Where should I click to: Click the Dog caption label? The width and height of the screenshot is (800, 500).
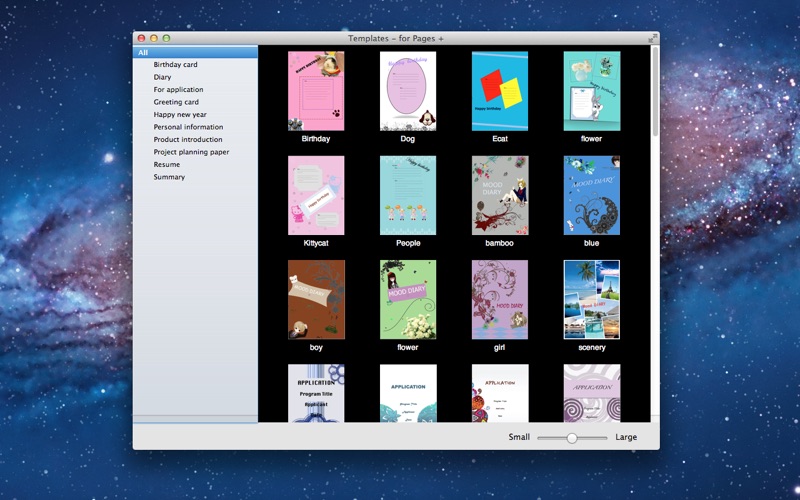(x=408, y=139)
